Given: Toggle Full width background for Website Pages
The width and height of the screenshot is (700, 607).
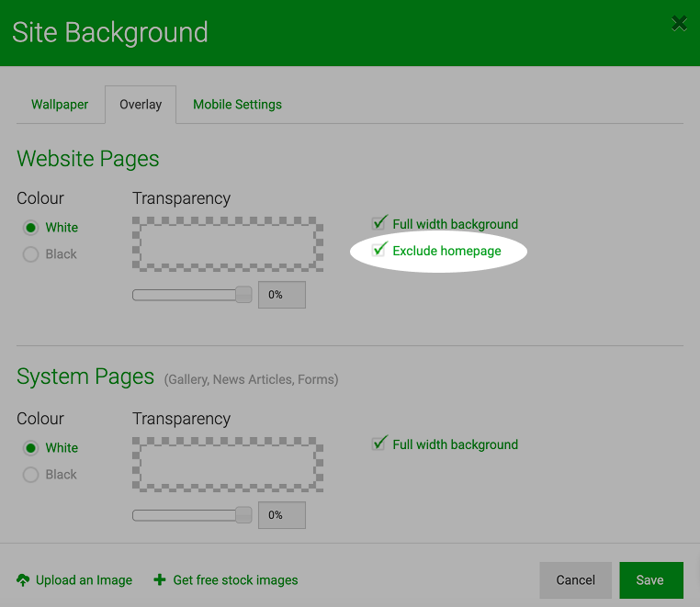Looking at the screenshot, I should point(379,223).
